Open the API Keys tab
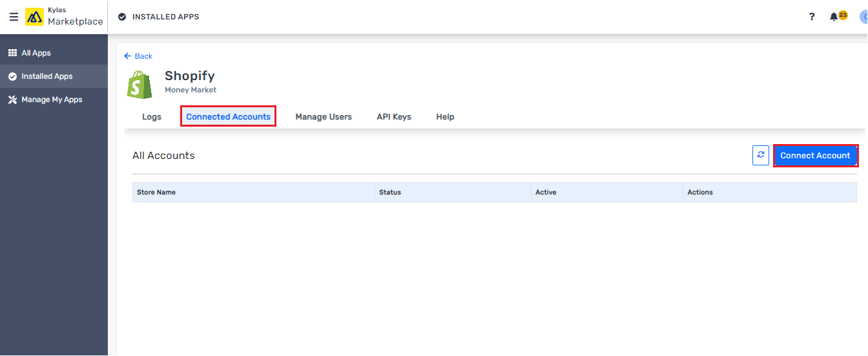868x356 pixels. pos(394,117)
